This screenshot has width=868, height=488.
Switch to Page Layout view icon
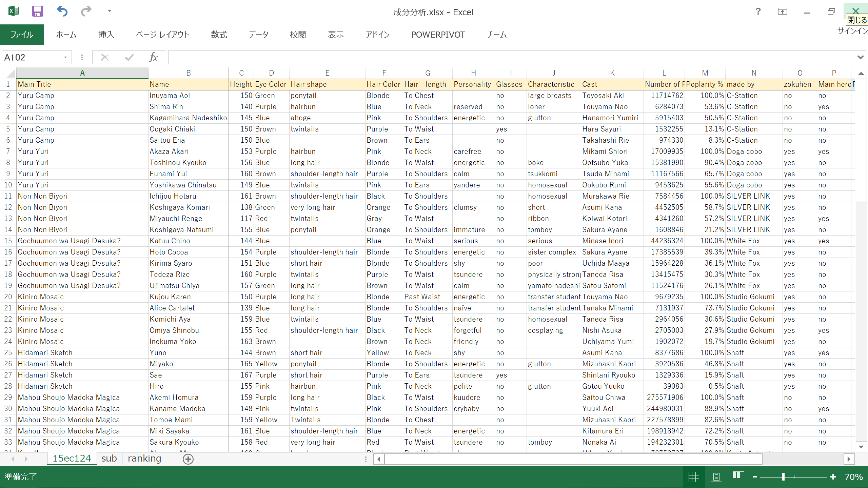tap(716, 477)
